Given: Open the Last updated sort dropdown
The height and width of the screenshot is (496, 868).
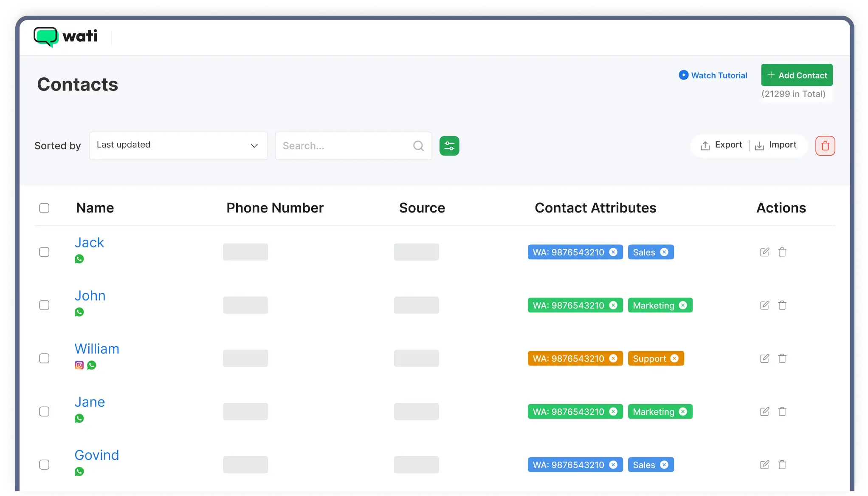Looking at the screenshot, I should 178,146.
